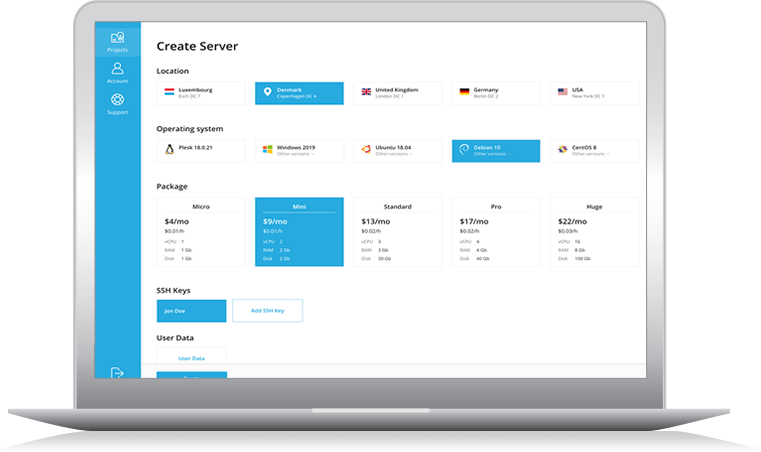Expand Other versions under Windows 2019
Screen dimensions: 761x452
(x=295, y=155)
